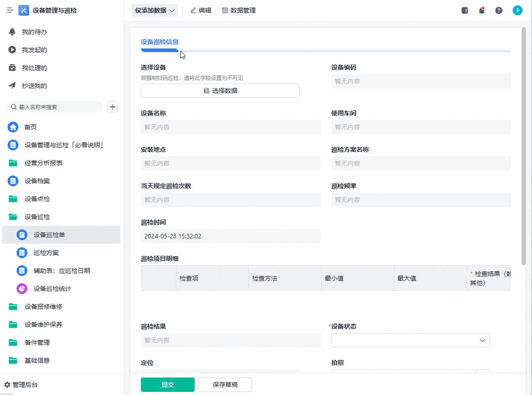Click 检查项 column header
532x395 pixels.
coord(212,278)
